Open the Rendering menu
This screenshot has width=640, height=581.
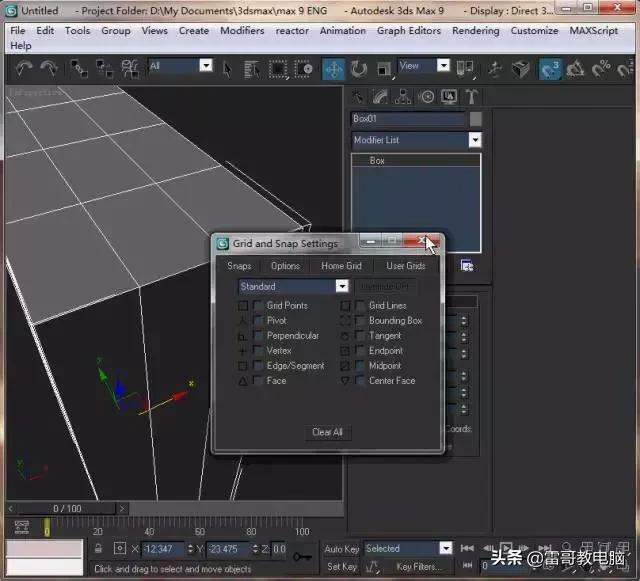[x=476, y=31]
